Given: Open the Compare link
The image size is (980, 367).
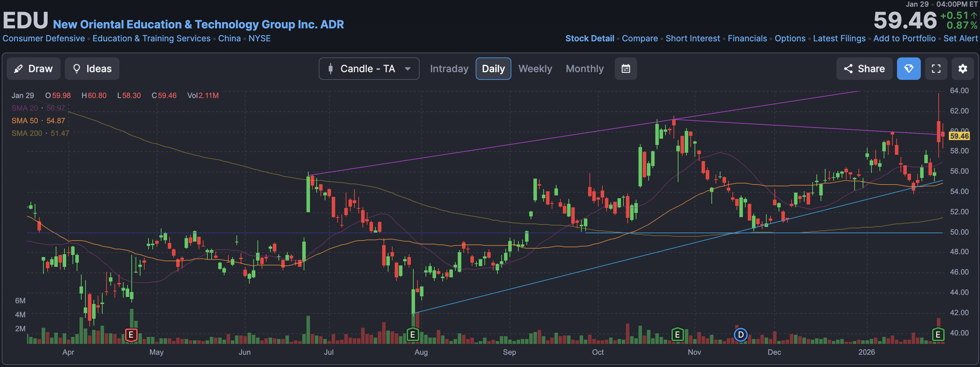Looking at the screenshot, I should pos(640,39).
